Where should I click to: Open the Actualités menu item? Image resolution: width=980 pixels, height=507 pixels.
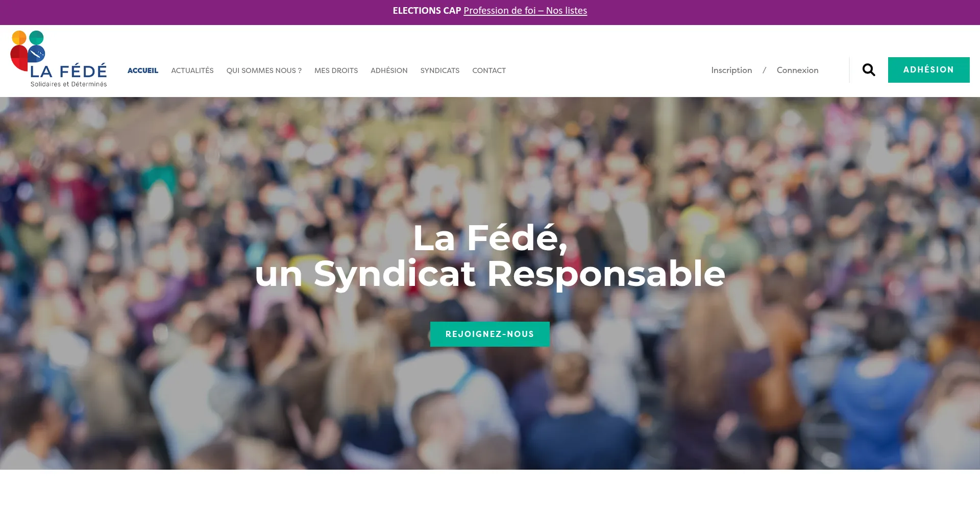click(x=192, y=70)
